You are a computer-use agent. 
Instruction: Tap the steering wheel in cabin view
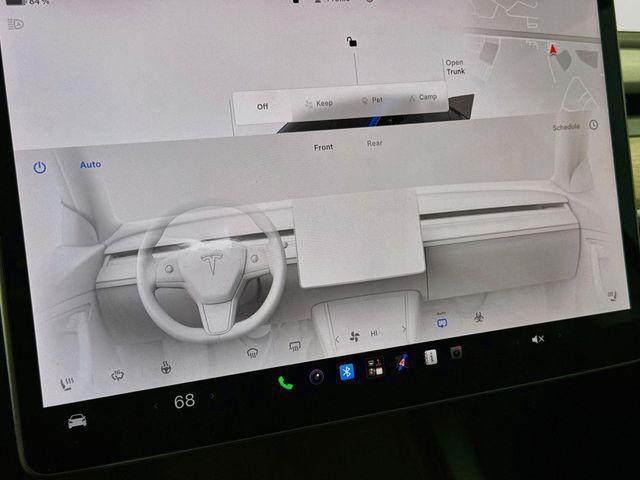pos(211,273)
